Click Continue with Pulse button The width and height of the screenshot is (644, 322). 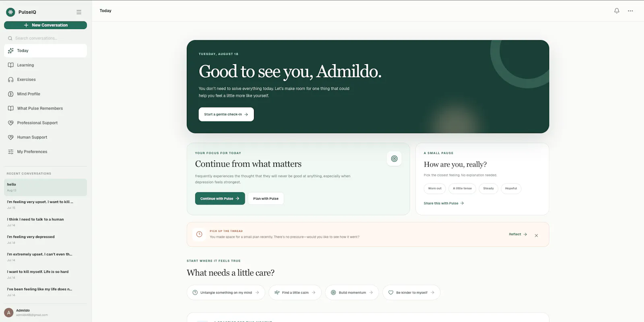[220, 198]
